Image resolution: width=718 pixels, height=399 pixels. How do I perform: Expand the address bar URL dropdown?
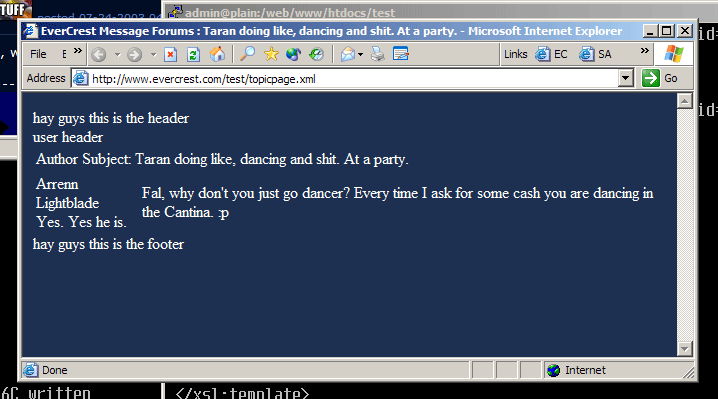point(626,78)
